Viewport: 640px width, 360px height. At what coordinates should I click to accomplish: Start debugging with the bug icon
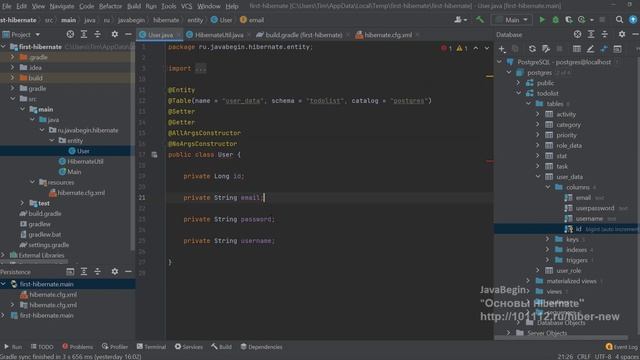pyautogui.click(x=556, y=20)
